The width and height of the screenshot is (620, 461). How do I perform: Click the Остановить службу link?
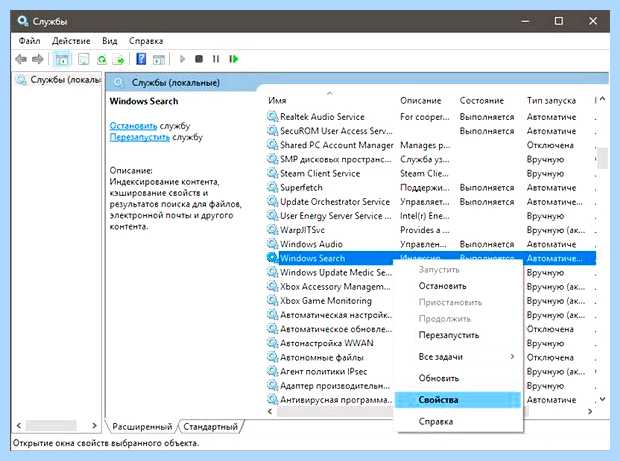pyautogui.click(x=133, y=126)
